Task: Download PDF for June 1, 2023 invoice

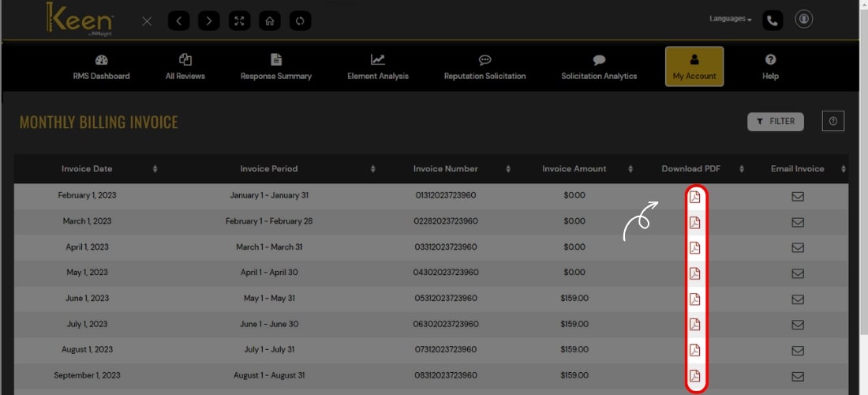Action: pyautogui.click(x=694, y=299)
